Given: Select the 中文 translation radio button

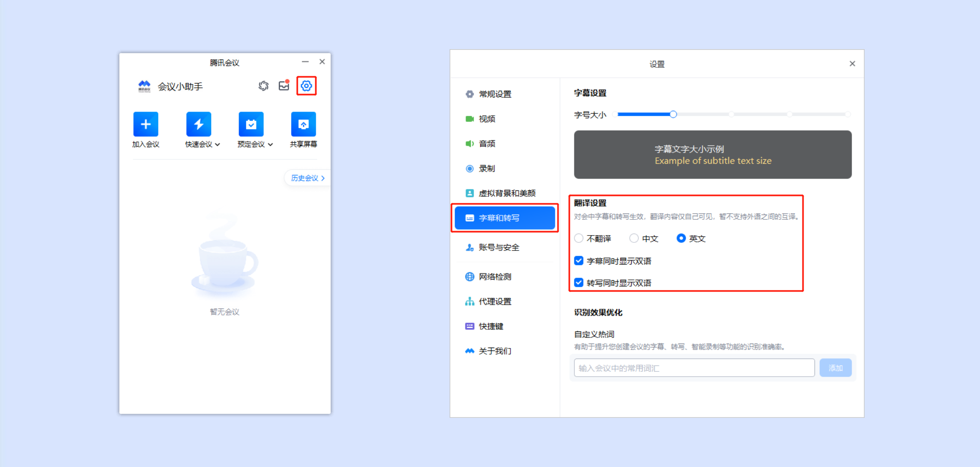Looking at the screenshot, I should pos(634,238).
